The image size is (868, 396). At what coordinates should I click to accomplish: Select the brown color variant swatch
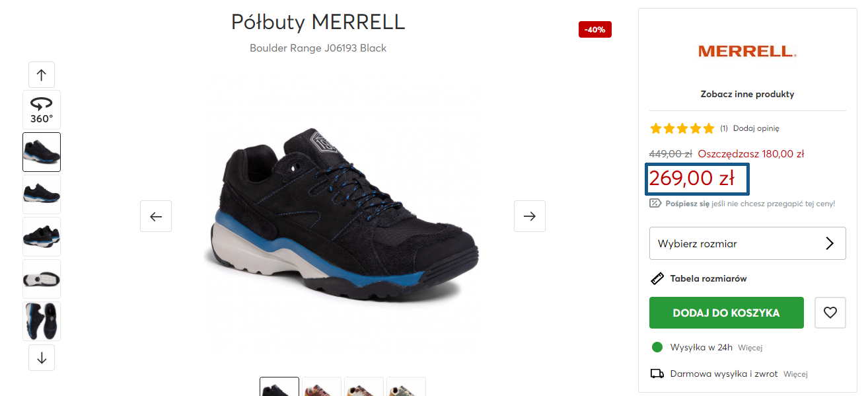point(322,387)
